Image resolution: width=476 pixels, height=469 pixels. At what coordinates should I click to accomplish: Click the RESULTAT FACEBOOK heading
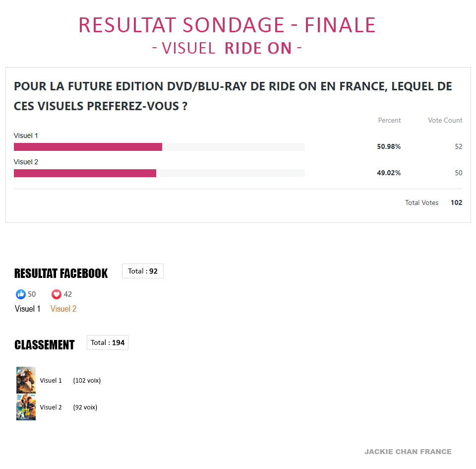(61, 273)
